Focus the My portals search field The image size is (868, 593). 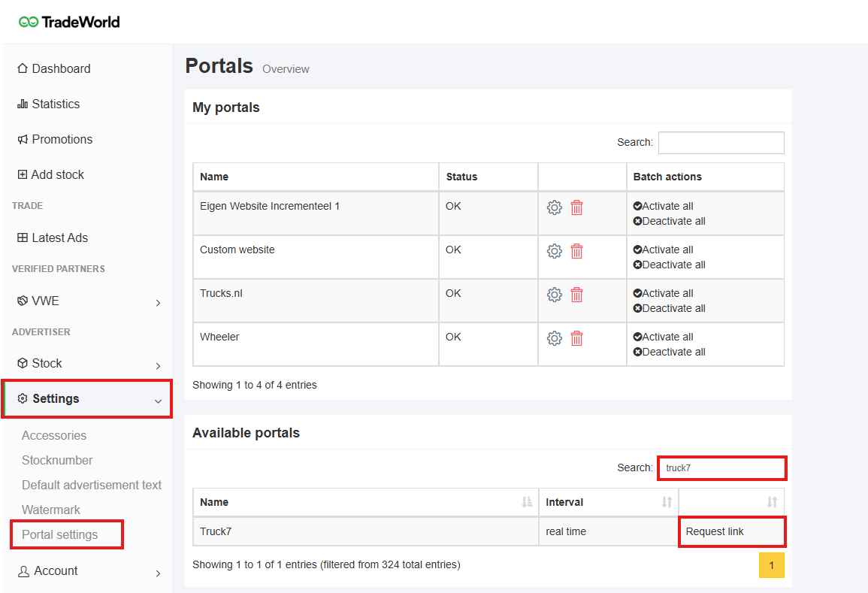pos(721,143)
